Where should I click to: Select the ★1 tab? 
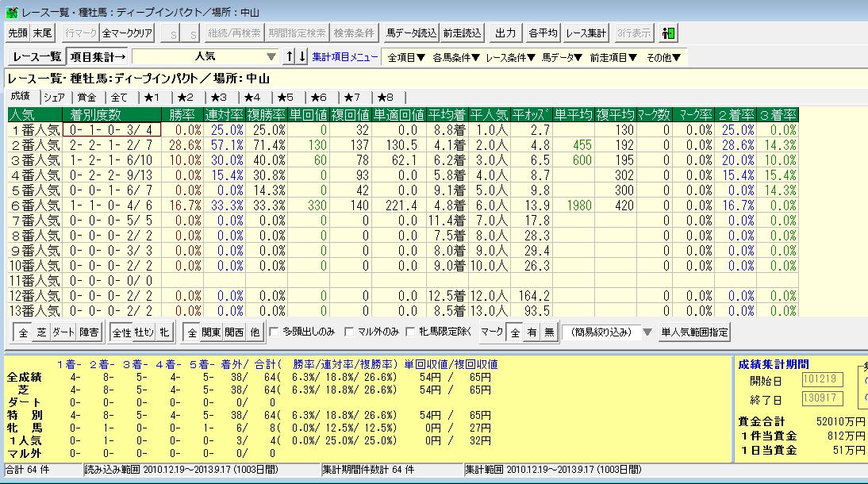152,98
